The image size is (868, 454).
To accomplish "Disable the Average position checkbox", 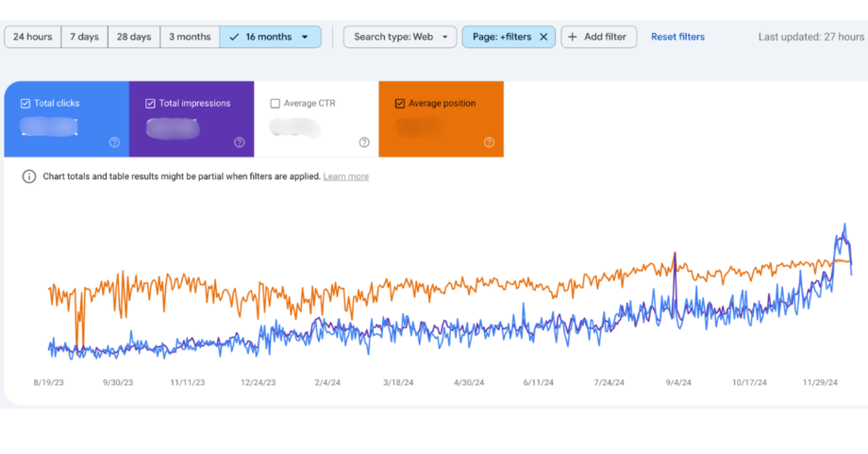I will (400, 104).
